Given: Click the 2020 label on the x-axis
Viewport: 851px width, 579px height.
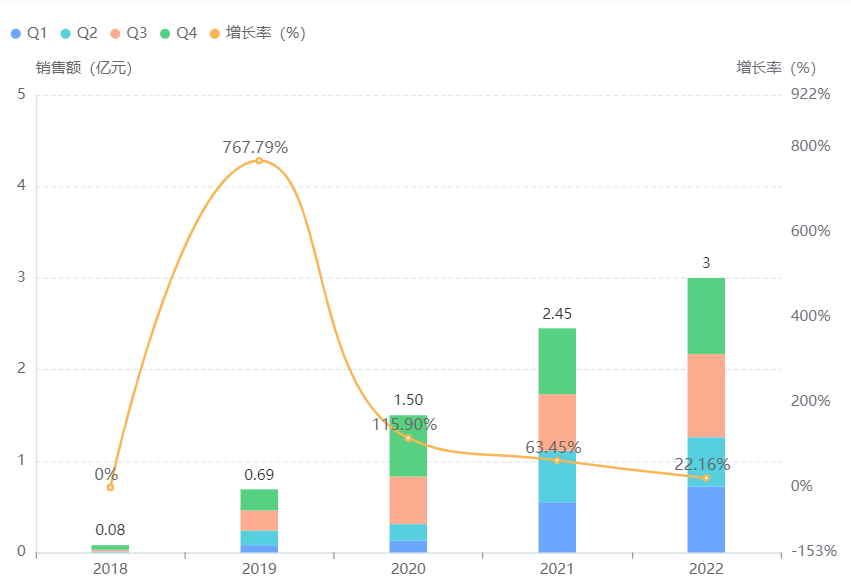Looking at the screenshot, I should (x=408, y=569).
